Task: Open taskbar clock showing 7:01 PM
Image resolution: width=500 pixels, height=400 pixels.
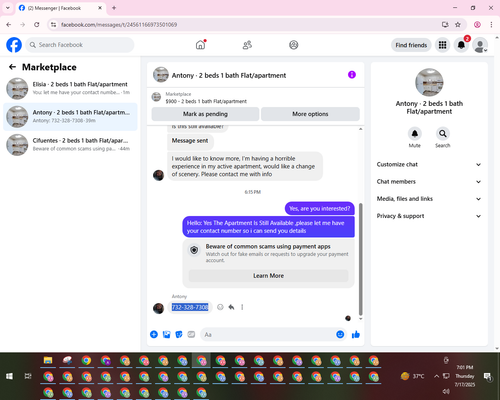Action: (x=465, y=376)
